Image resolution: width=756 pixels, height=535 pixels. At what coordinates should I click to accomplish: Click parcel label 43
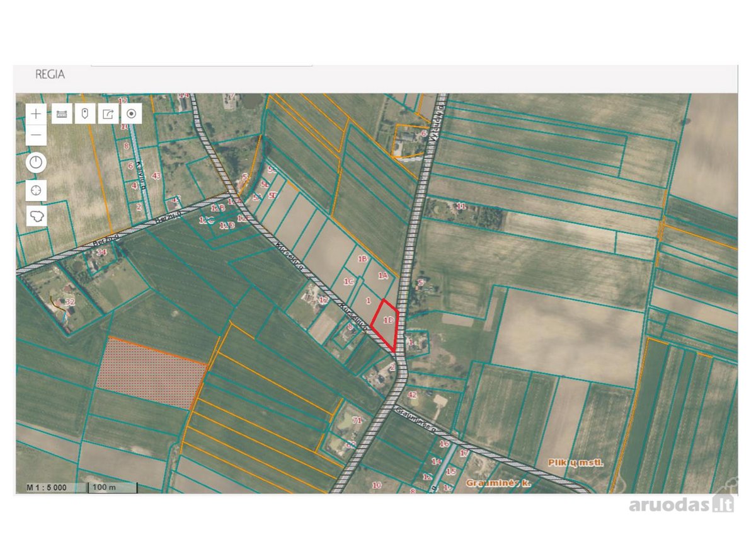coord(156,175)
